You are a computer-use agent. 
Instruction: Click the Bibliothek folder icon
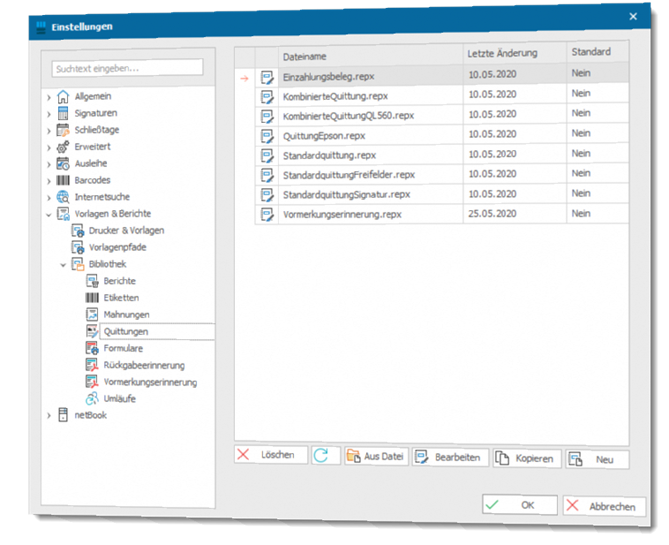coord(78,264)
